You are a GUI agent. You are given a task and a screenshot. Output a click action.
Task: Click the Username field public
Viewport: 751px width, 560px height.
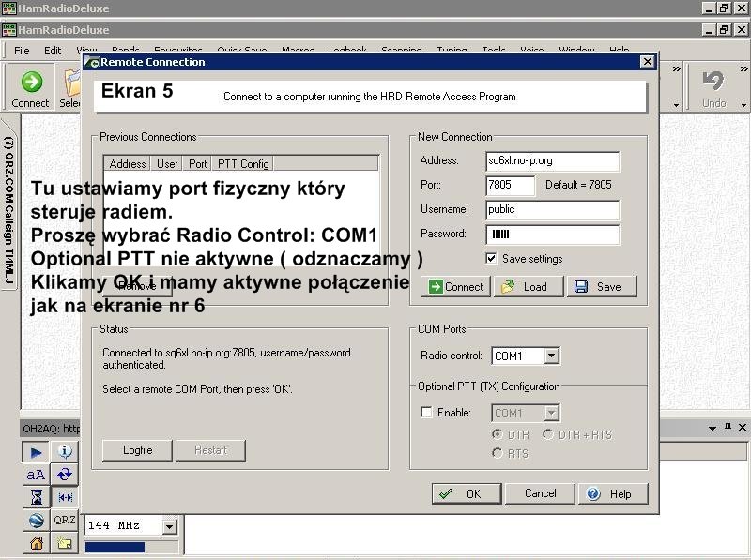coord(552,209)
